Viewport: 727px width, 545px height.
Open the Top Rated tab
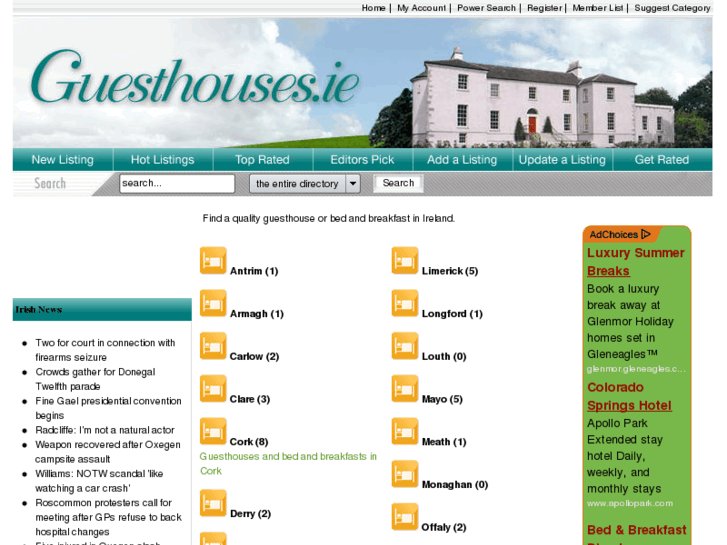(262, 160)
